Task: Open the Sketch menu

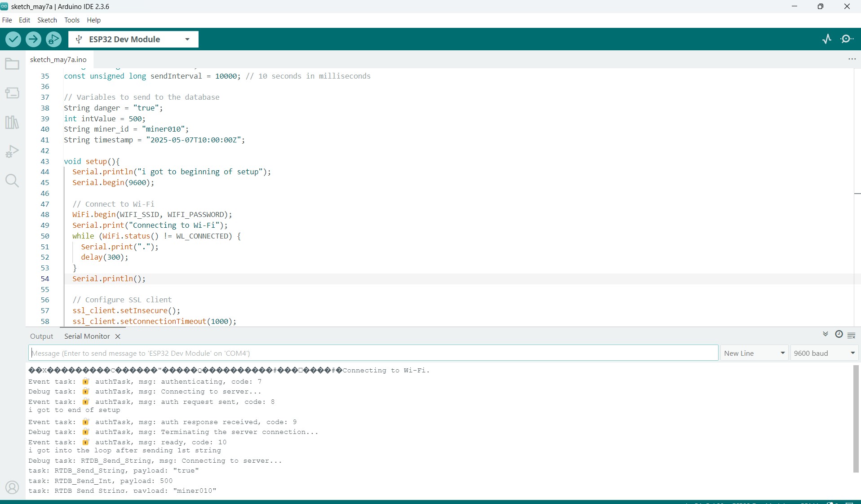Action: [47, 20]
